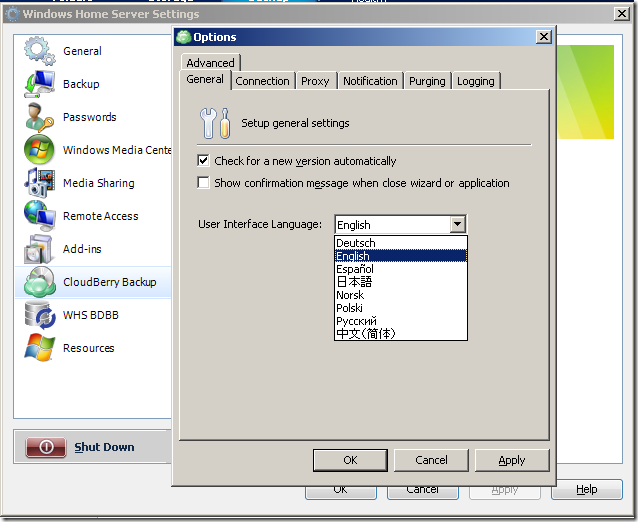Close the Windows Home Server Settings window
The height and width of the screenshot is (522, 638).
click(622, 14)
